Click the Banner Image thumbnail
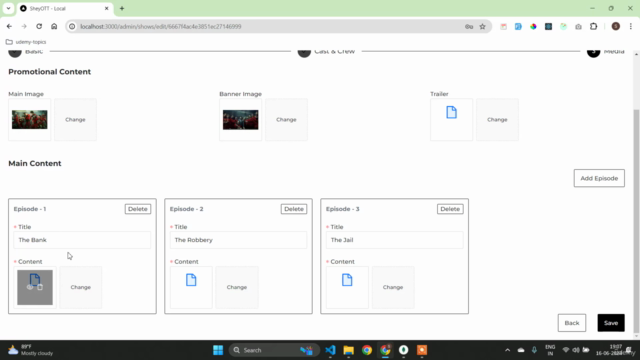Viewport: 640px width, 360px height. pyautogui.click(x=240, y=120)
